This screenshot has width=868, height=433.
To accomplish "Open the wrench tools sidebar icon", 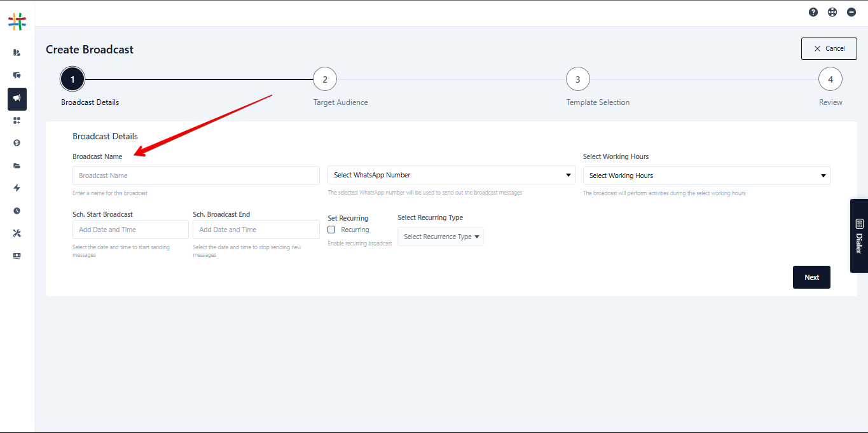I will [x=17, y=233].
